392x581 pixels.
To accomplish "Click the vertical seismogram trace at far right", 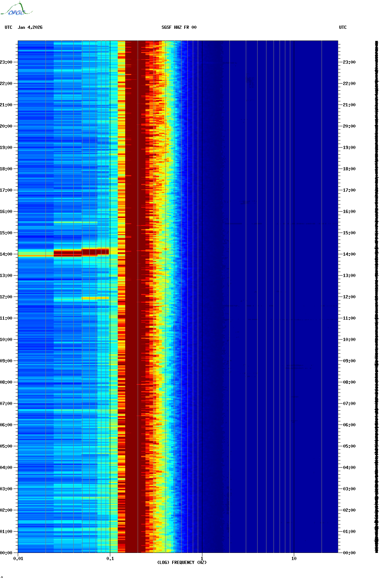I will [x=376, y=297].
